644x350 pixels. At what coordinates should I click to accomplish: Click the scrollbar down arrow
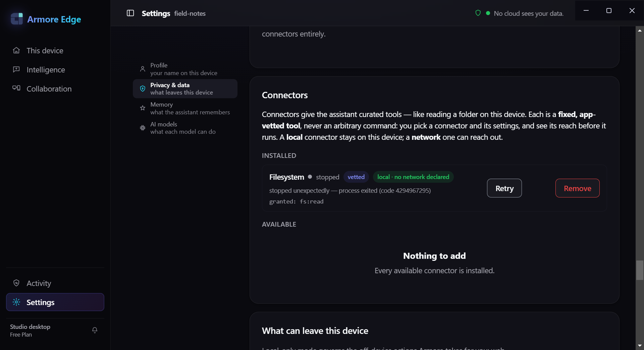pyautogui.click(x=640, y=346)
